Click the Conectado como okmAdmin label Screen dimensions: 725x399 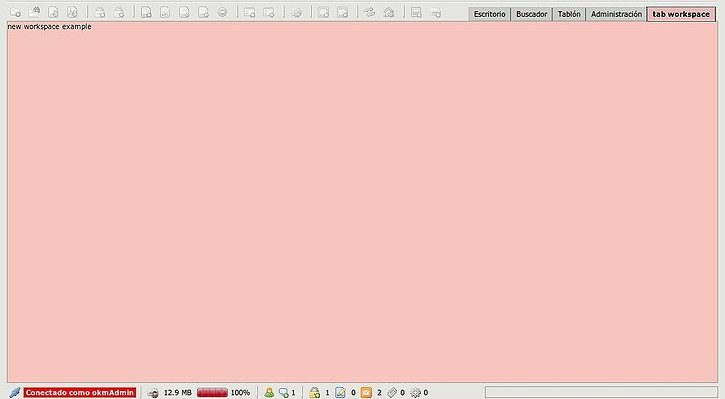80,393
